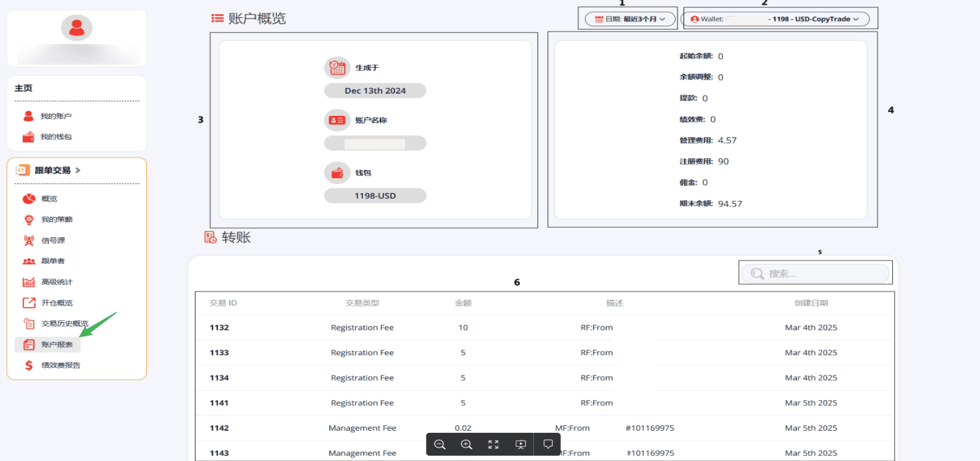
Task: Click the 管理费用 value 4.57
Action: [727, 141]
